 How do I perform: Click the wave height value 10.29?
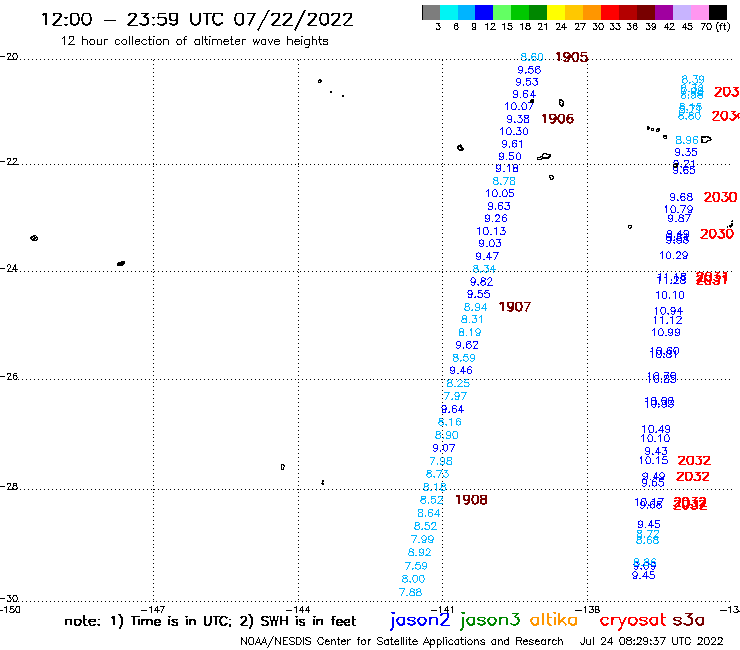[673, 255]
